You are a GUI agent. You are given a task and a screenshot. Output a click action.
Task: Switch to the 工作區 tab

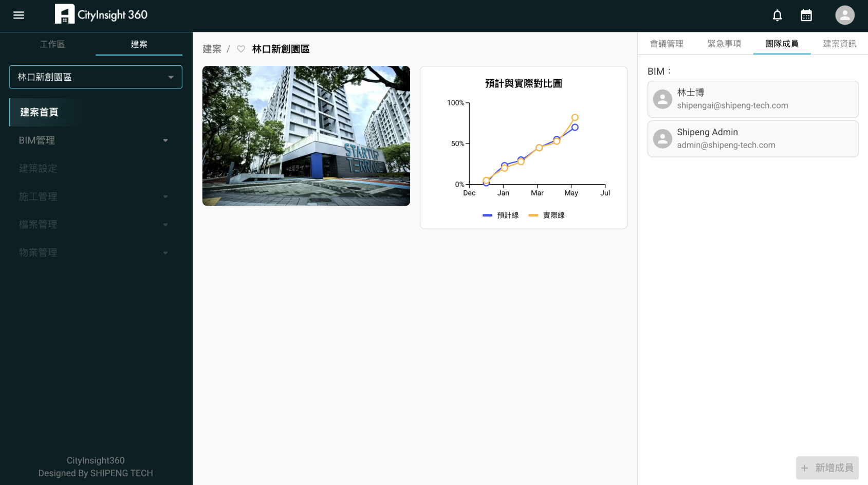(52, 44)
